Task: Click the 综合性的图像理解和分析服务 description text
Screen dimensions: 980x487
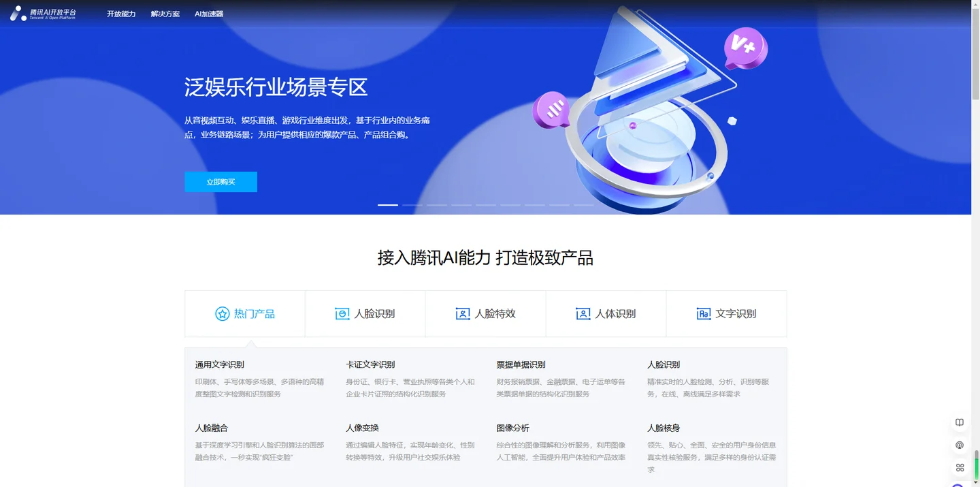Action: tap(561, 452)
